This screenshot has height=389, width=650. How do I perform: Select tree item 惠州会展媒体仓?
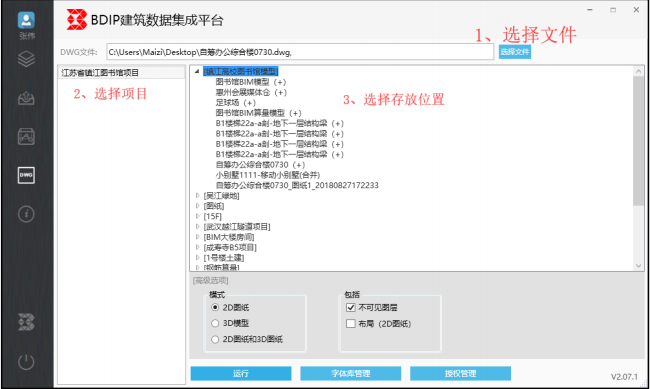click(x=251, y=92)
